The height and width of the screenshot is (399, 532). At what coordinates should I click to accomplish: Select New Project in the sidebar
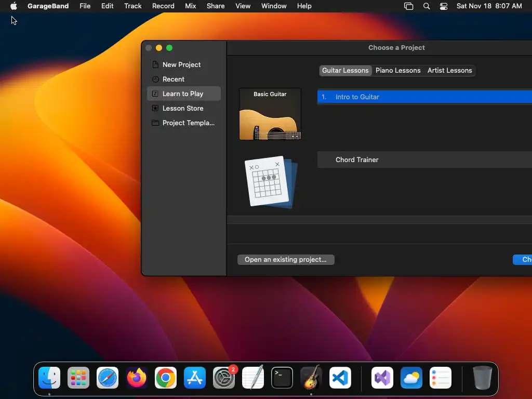point(184,64)
